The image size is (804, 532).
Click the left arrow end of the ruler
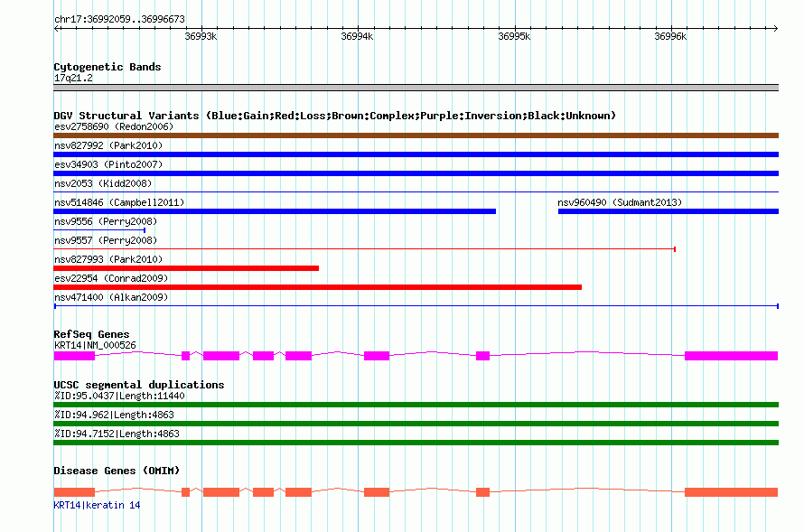coord(57,28)
